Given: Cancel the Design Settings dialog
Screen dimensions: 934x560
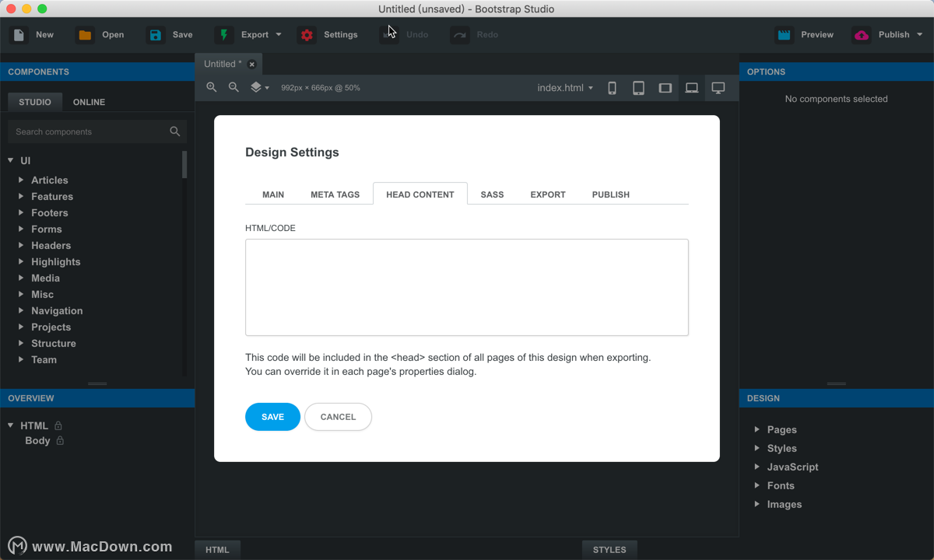Looking at the screenshot, I should click(338, 416).
